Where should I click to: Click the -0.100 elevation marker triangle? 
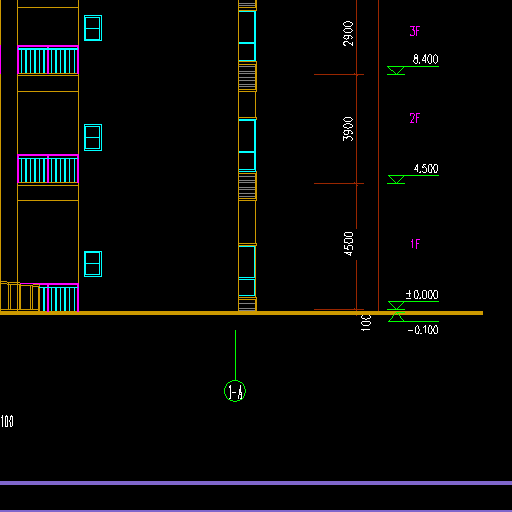(x=396, y=317)
